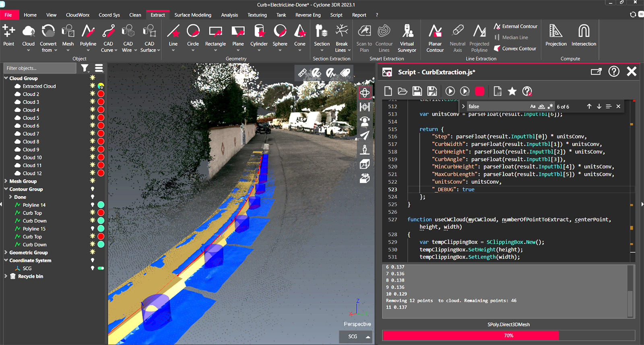Click the External Contour button

516,26
